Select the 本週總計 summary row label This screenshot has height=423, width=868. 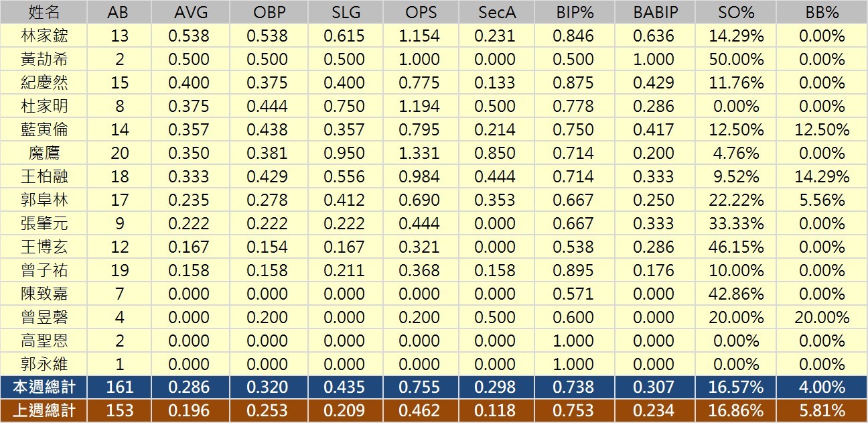tap(44, 387)
